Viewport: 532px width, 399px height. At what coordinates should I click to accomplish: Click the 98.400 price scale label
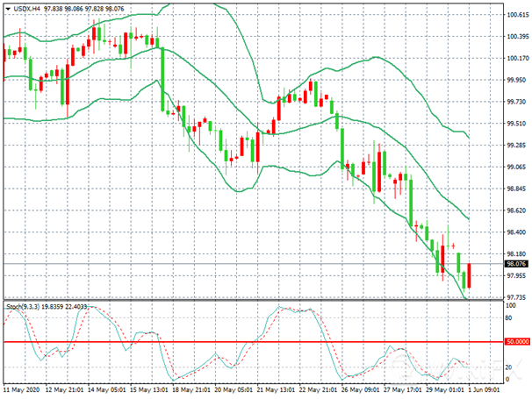click(516, 232)
